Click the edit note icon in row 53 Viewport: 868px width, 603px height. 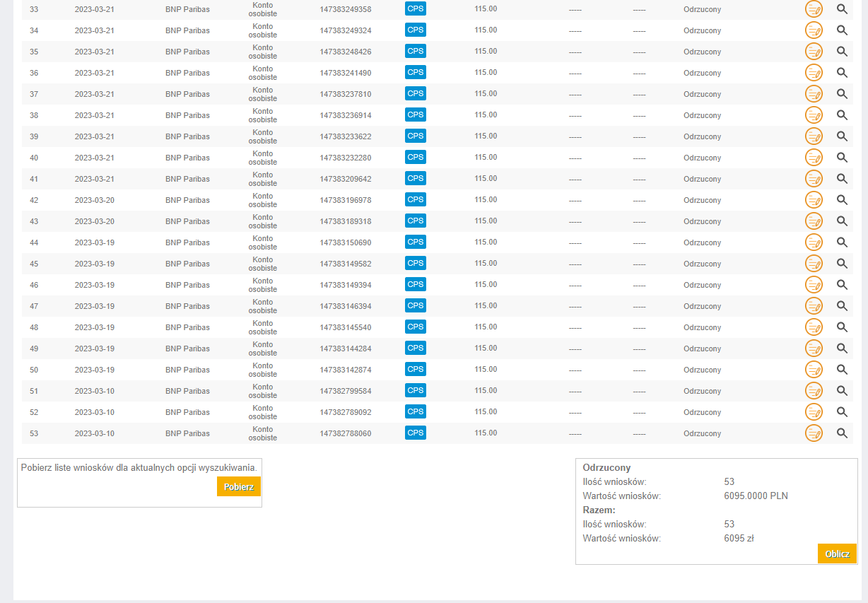click(x=814, y=433)
